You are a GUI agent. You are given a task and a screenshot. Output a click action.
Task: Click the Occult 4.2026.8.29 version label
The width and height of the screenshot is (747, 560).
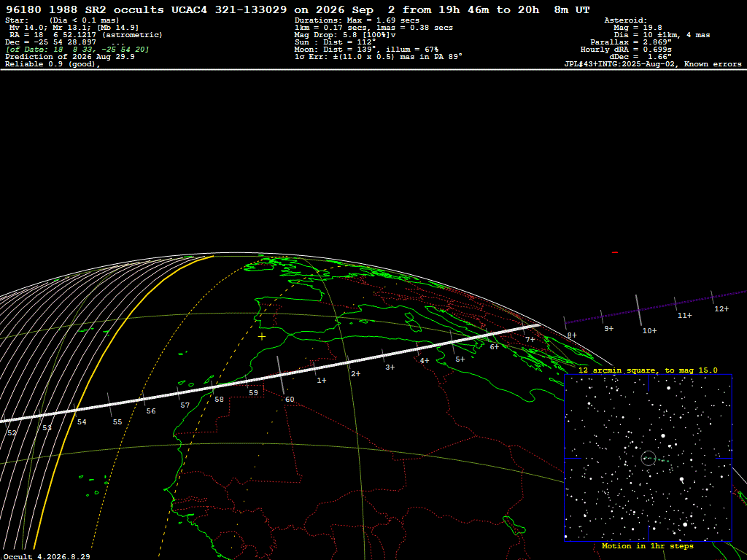point(46,556)
